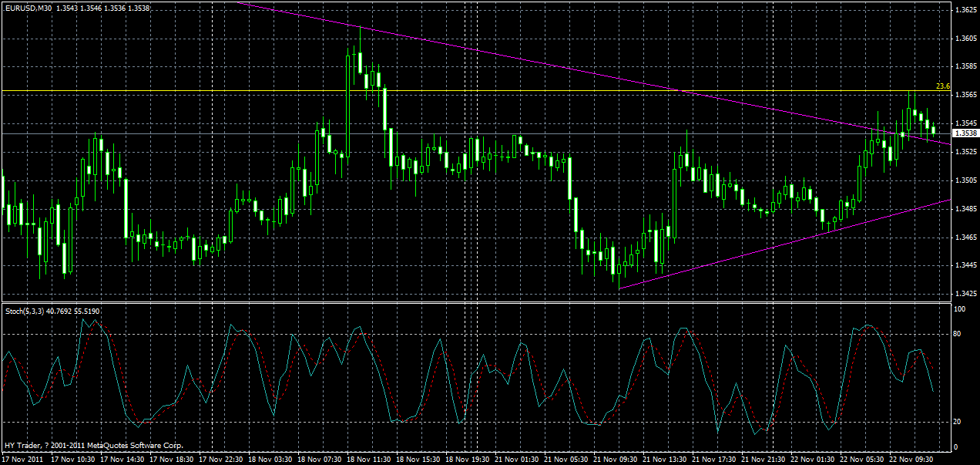Select the yellow 23.6 Fibonacci level line

click(462, 91)
